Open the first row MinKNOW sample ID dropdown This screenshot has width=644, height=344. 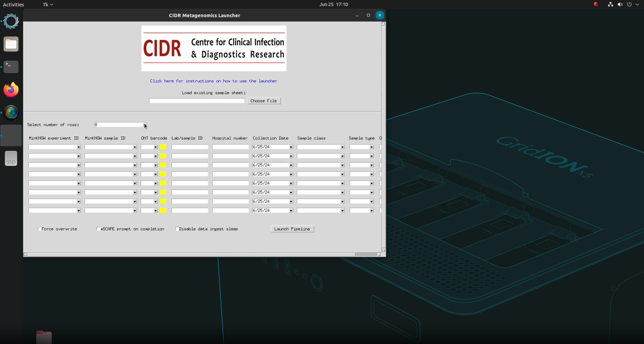point(135,147)
